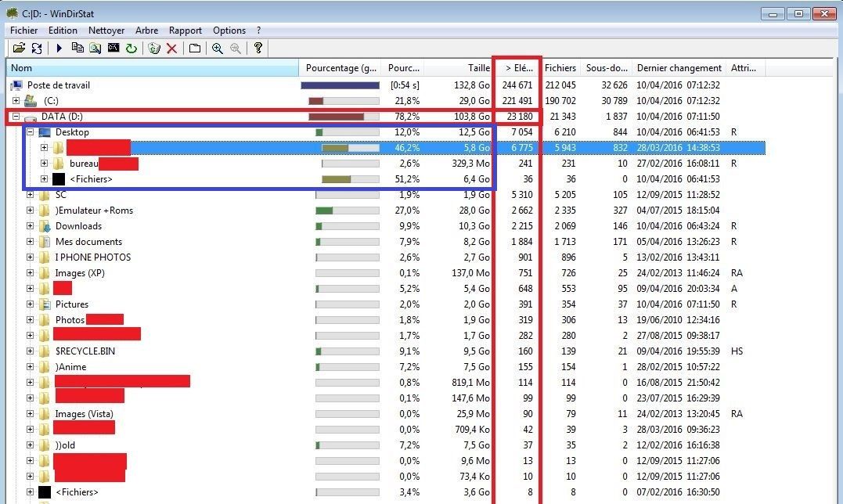
Task: Click the Refresh Selected toolbar icon
Action: (129, 48)
